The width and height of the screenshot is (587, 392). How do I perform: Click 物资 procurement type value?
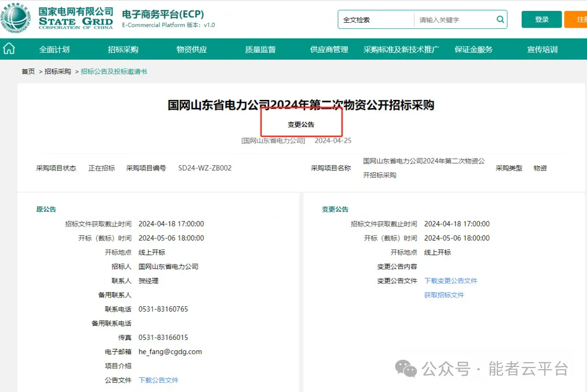[540, 168]
